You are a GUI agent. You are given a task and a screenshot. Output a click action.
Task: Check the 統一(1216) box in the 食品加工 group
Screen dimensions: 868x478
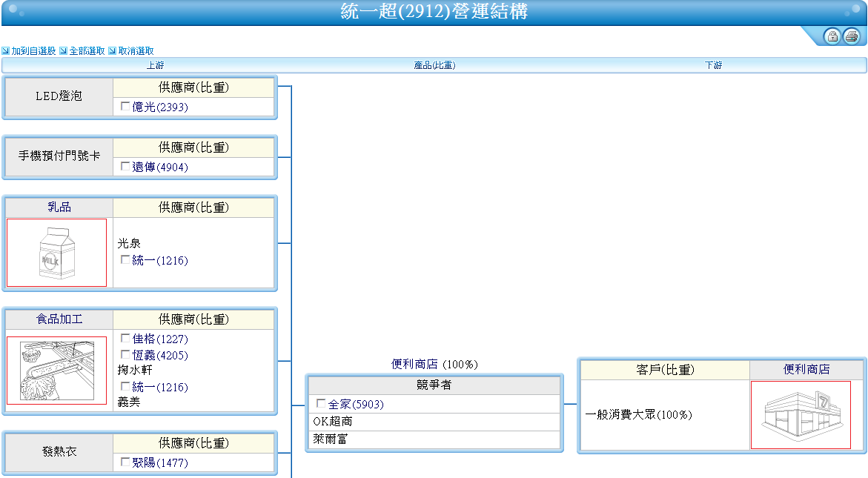pyautogui.click(x=126, y=386)
